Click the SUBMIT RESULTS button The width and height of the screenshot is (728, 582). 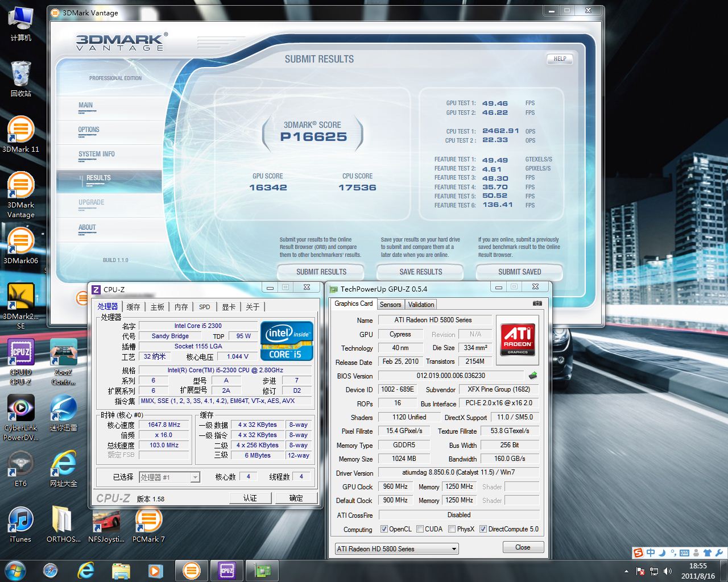pos(321,272)
